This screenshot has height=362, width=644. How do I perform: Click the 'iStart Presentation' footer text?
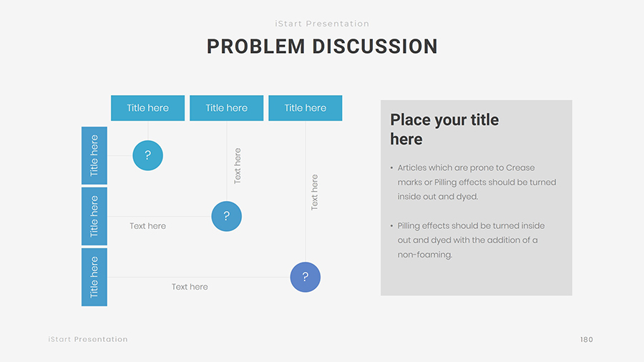pyautogui.click(x=88, y=339)
